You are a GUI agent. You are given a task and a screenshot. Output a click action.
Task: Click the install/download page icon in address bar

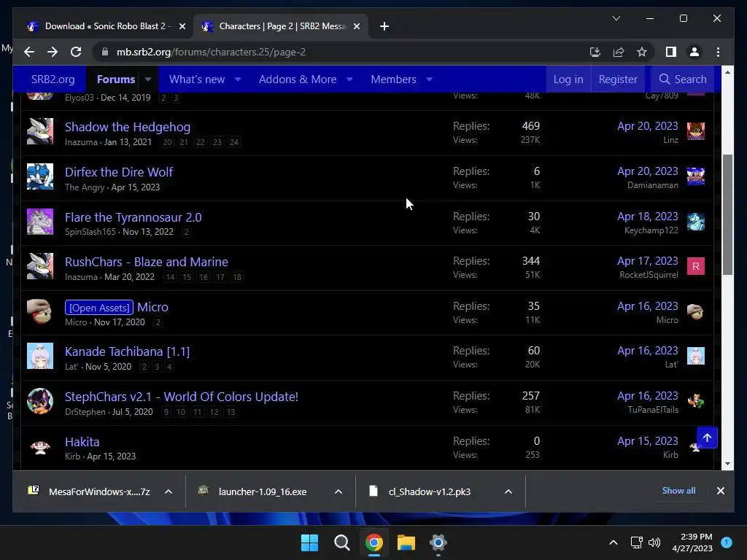(595, 52)
